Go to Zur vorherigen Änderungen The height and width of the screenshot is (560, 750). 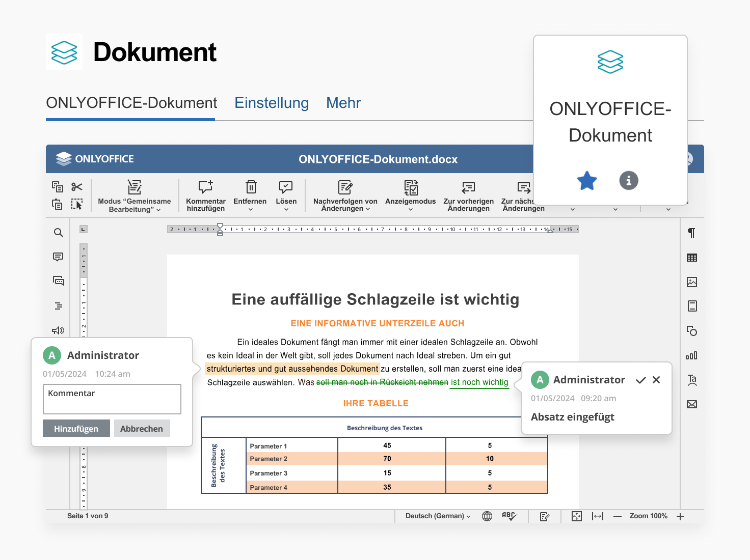click(x=469, y=196)
